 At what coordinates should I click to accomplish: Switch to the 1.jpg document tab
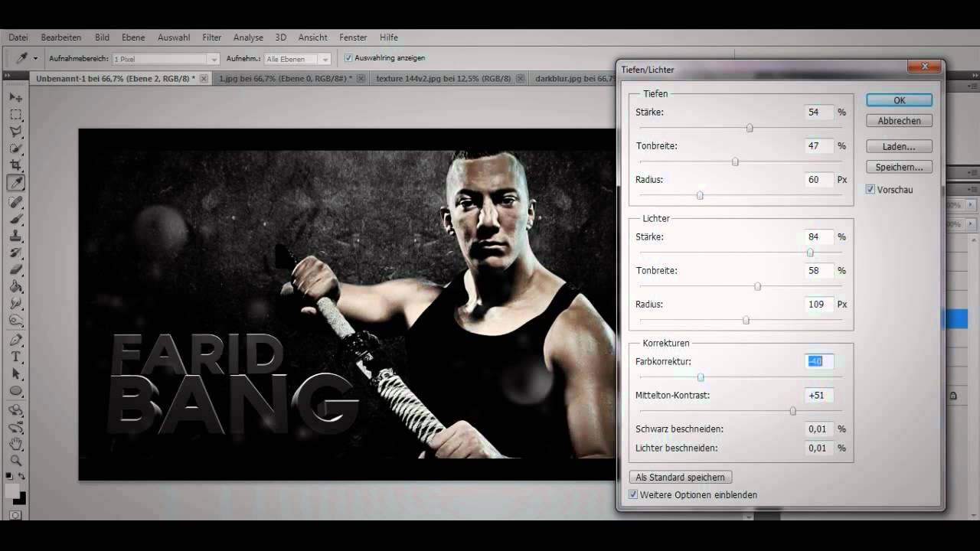[286, 78]
